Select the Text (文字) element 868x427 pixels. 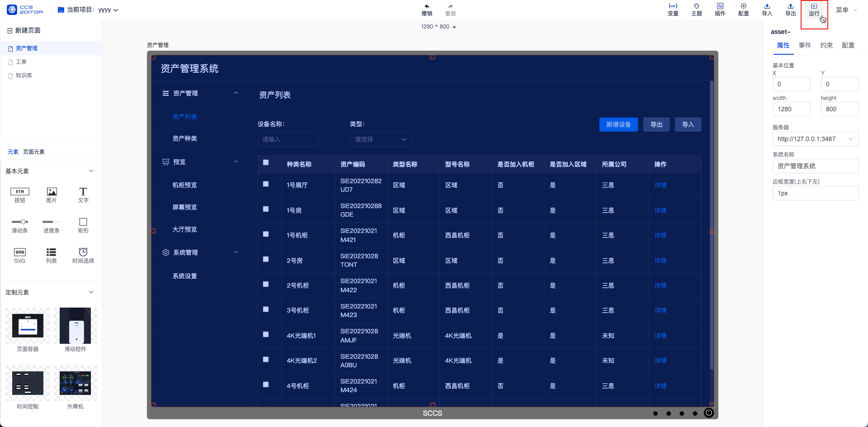pos(83,195)
